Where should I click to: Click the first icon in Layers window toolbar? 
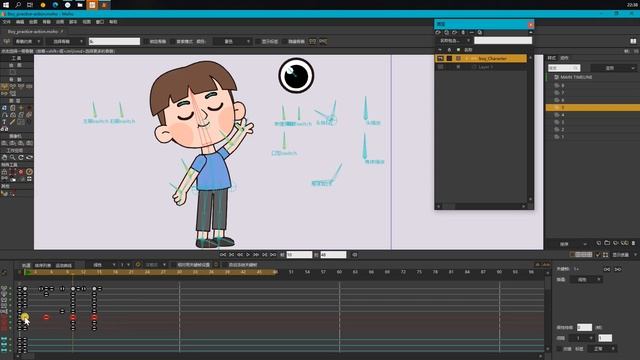(438, 32)
